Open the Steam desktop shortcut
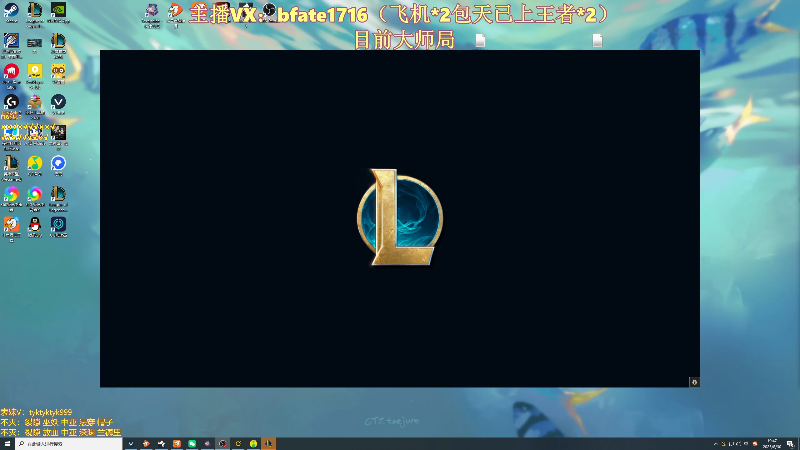 (11, 10)
